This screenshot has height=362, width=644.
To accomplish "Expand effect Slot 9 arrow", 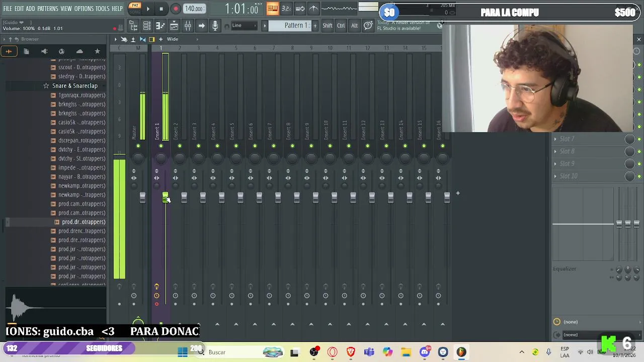I will pos(555,164).
